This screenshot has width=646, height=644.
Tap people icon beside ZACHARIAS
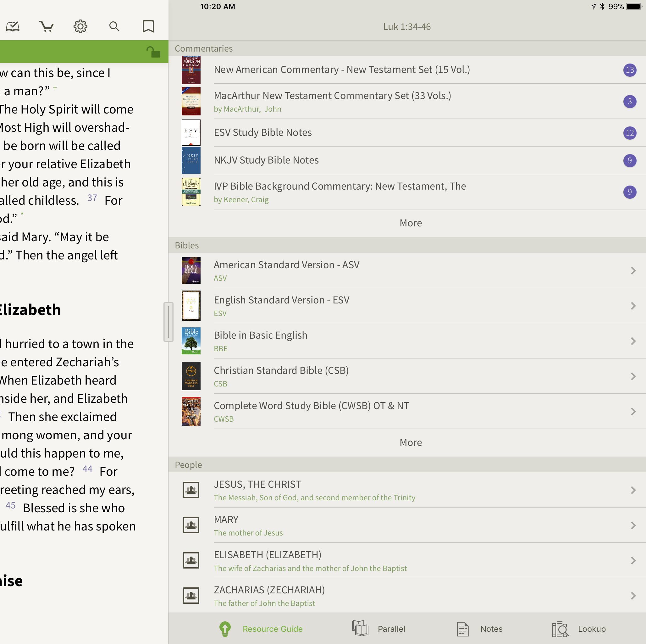click(x=191, y=596)
